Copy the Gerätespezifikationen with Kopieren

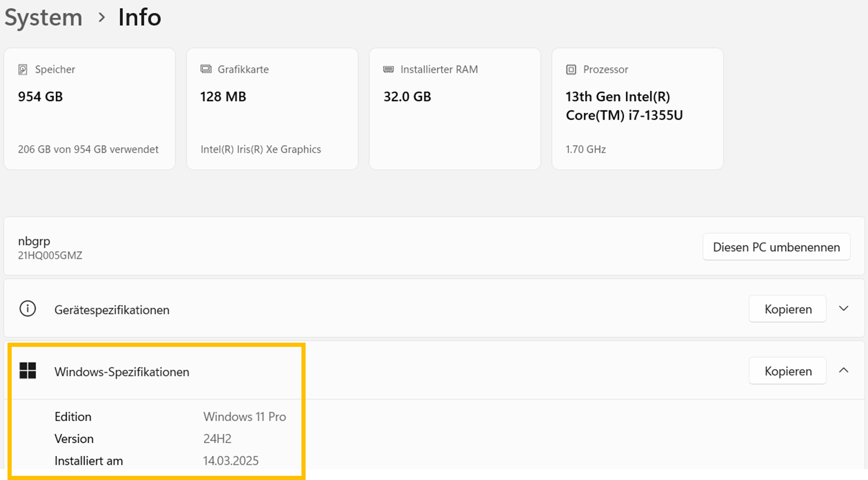click(x=787, y=309)
